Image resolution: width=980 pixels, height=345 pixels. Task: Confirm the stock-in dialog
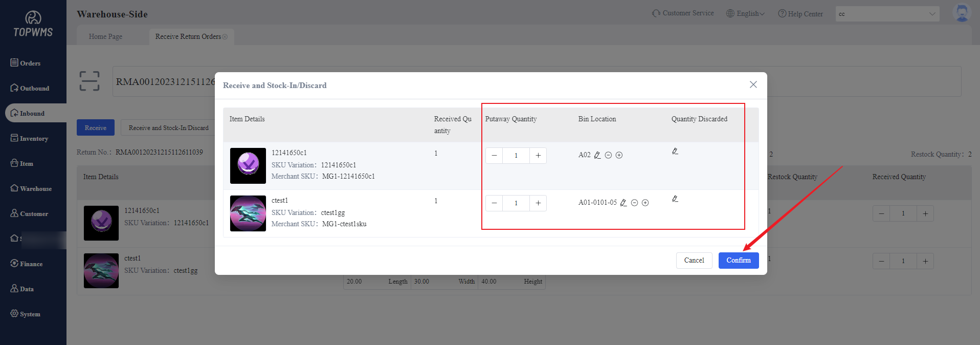point(738,261)
